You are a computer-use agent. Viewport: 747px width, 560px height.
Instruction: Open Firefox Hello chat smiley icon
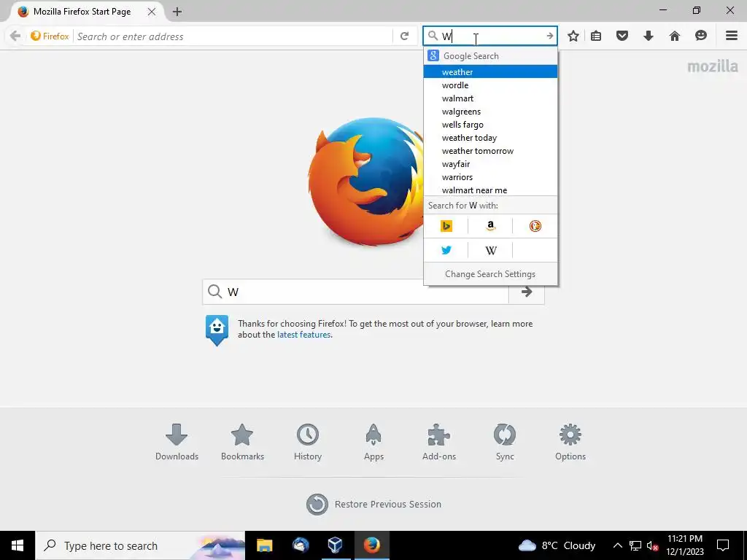(701, 36)
